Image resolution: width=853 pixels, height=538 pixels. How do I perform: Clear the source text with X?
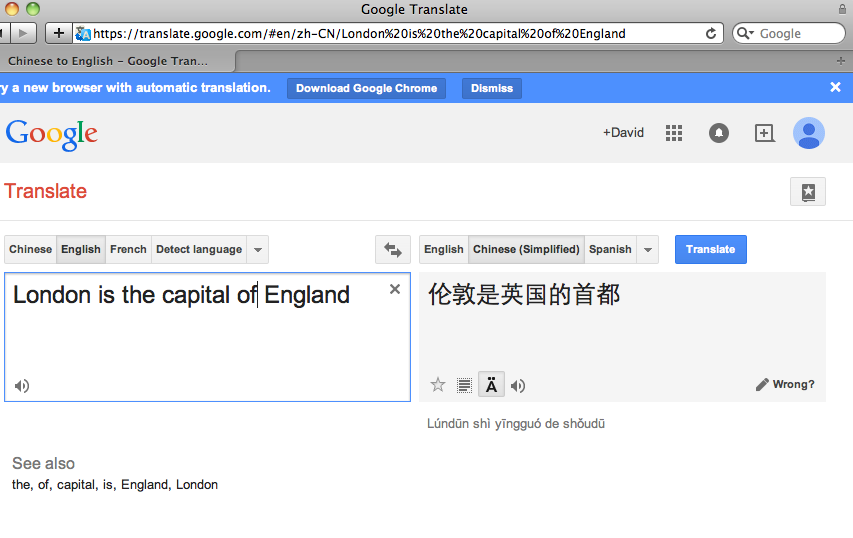pos(394,289)
